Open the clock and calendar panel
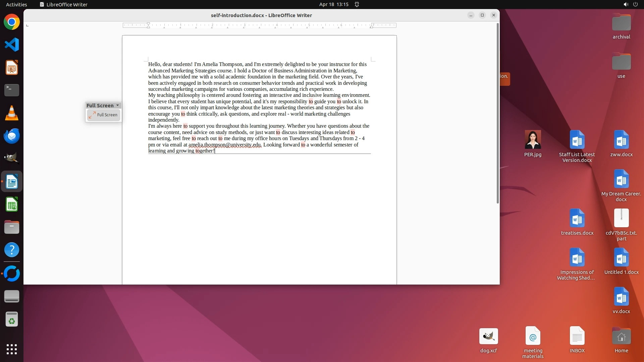 333,4
